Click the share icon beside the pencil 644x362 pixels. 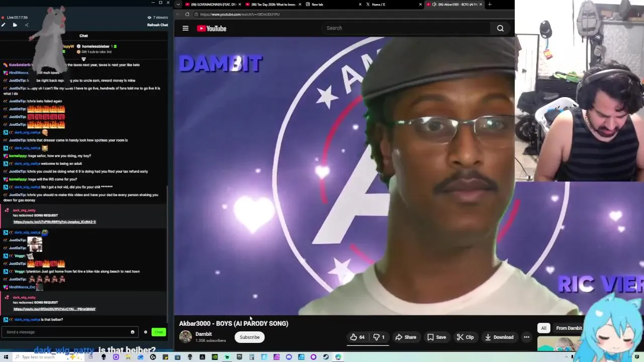point(27,25)
